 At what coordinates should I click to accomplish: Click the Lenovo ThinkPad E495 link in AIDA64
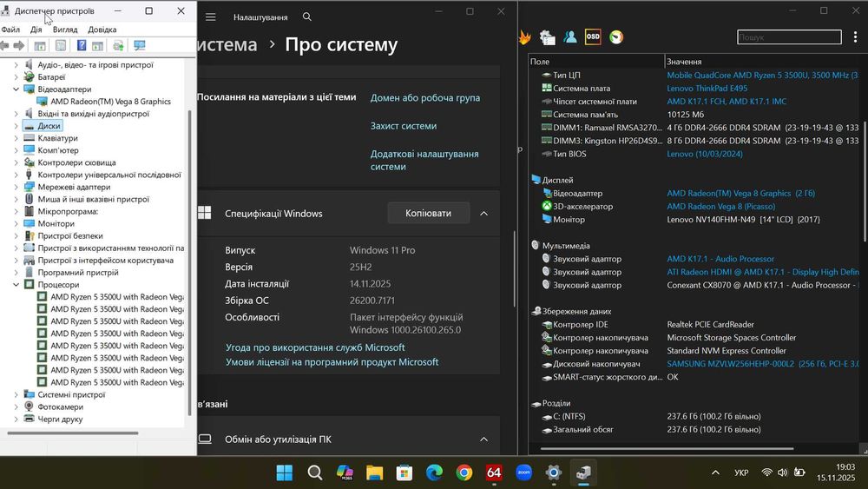coord(707,88)
